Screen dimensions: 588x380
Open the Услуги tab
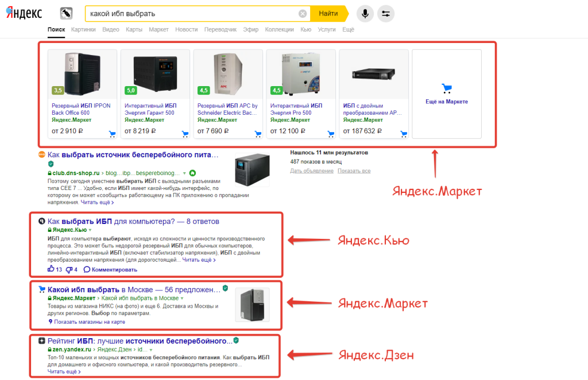(x=327, y=29)
